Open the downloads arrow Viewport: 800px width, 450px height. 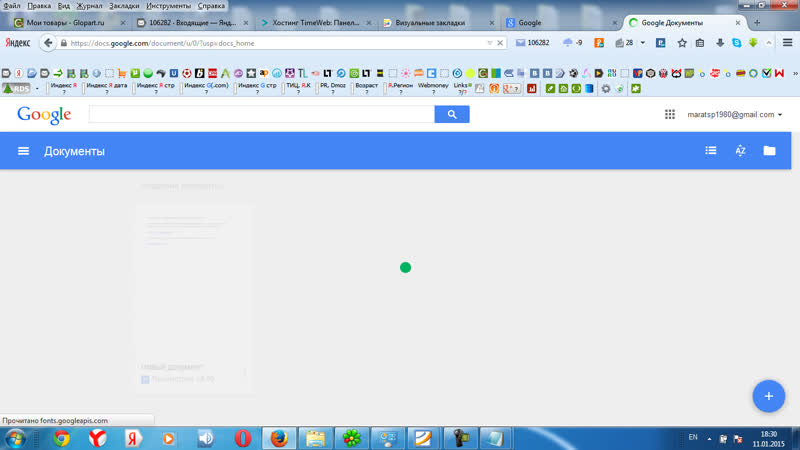click(x=719, y=43)
